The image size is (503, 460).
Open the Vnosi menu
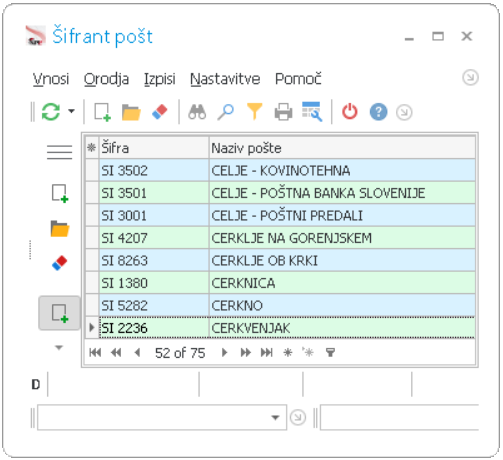pyautogui.click(x=51, y=79)
